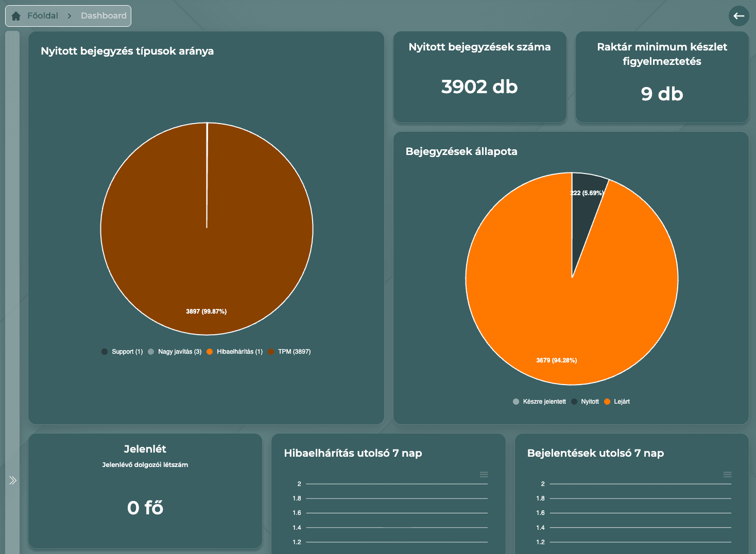Expand the sidebar with double chevron
The height and width of the screenshot is (554, 756).
click(x=13, y=480)
